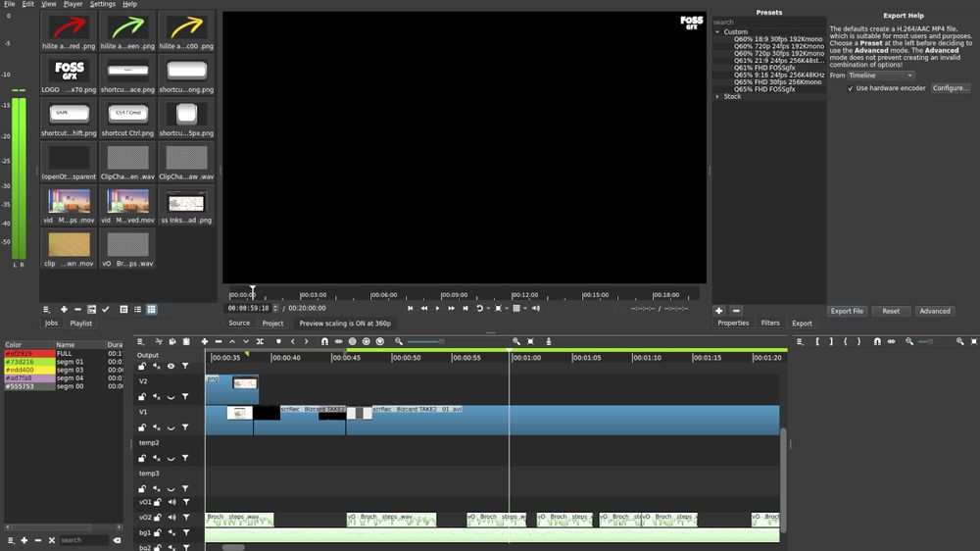Open keyframes panel menu icon
980x551 pixels.
point(800,341)
